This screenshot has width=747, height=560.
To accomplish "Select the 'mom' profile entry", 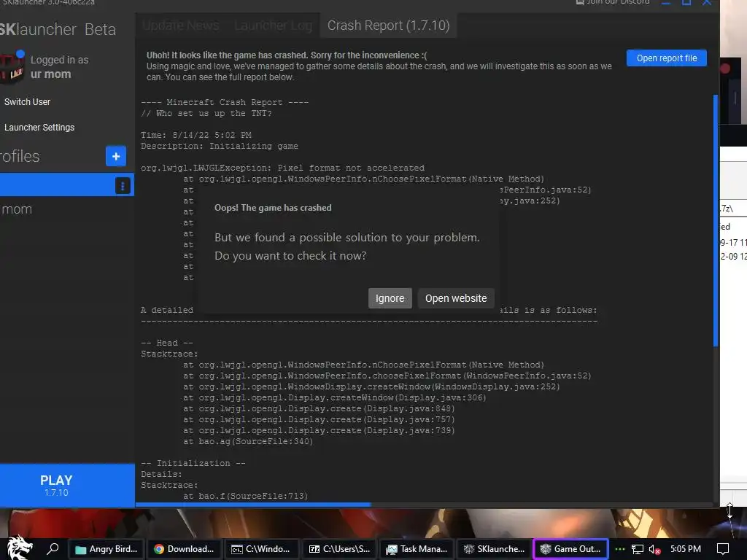I will click(66, 209).
